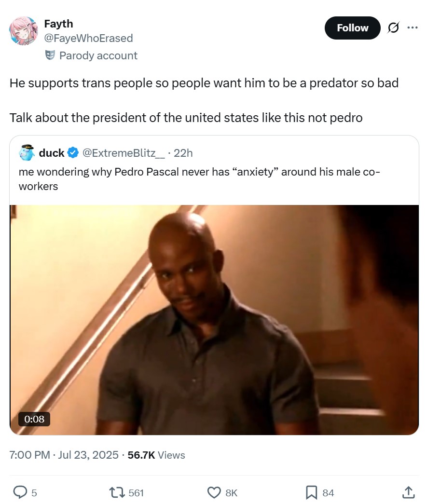This screenshot has height=504, width=427.
Task: Click the reply speech bubble icon
Action: point(20,492)
